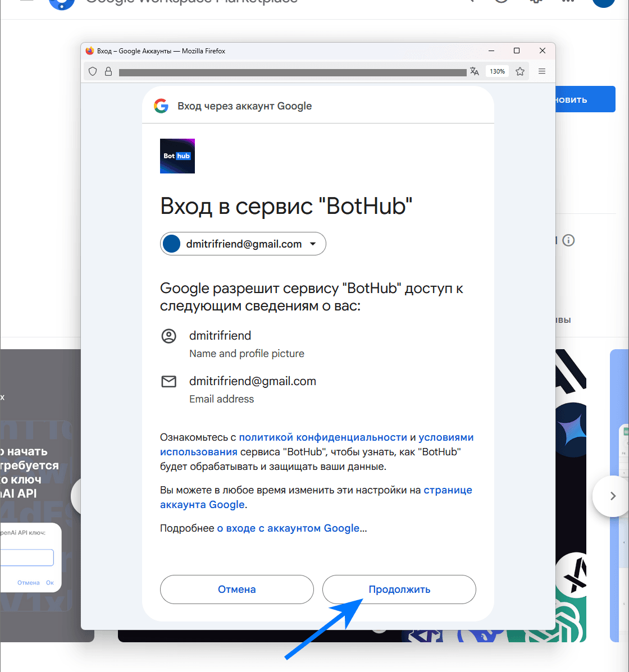Click the tracking protection shield icon
The width and height of the screenshot is (629, 672).
[x=92, y=71]
